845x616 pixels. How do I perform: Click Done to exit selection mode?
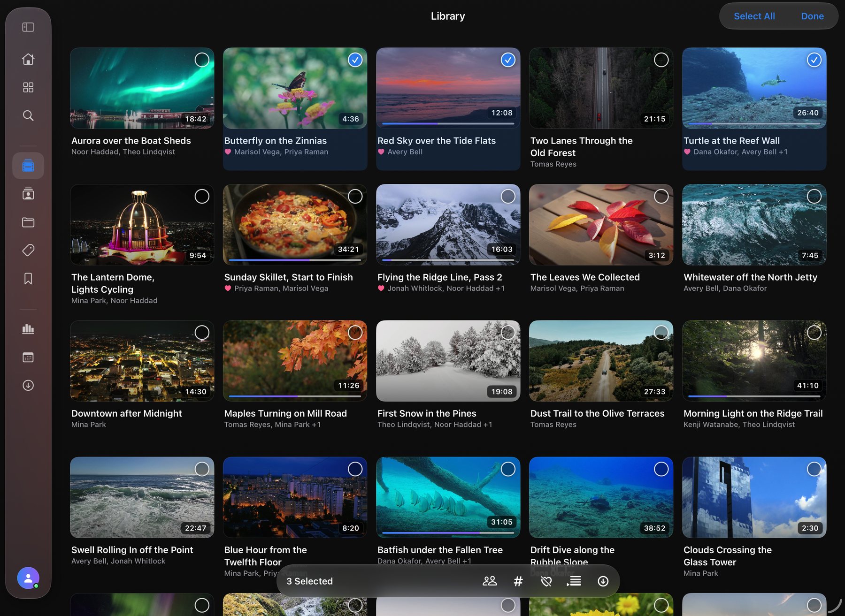[812, 16]
